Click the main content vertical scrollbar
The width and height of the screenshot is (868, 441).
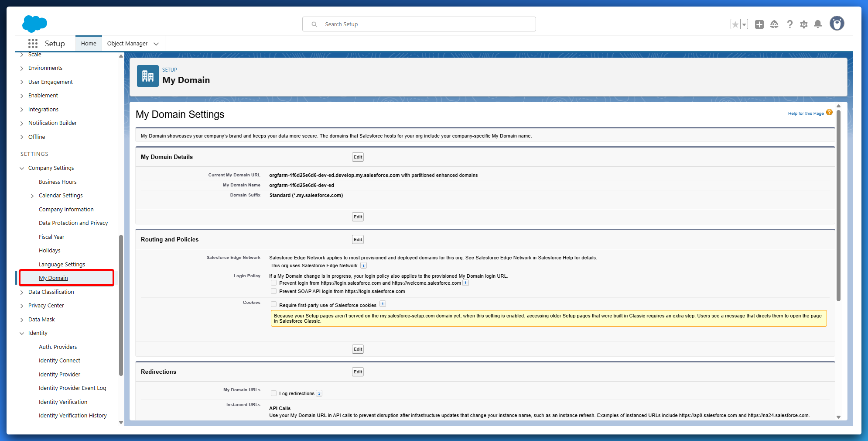tap(838, 205)
